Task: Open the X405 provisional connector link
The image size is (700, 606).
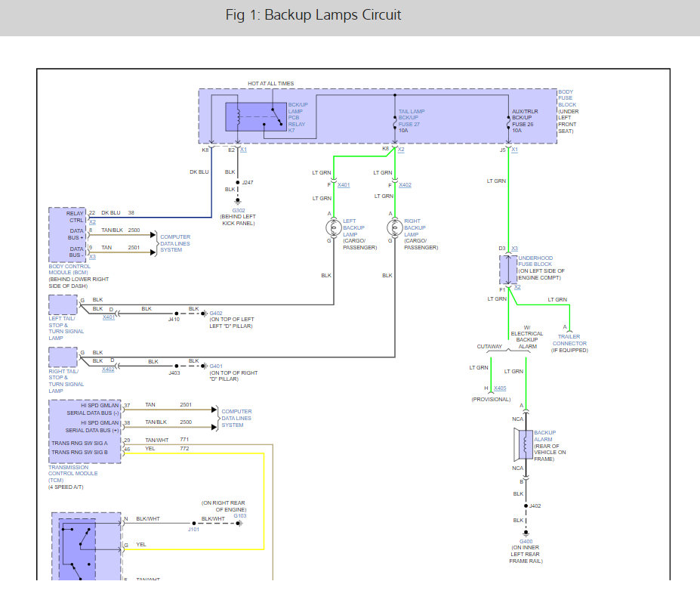Action: [x=500, y=388]
